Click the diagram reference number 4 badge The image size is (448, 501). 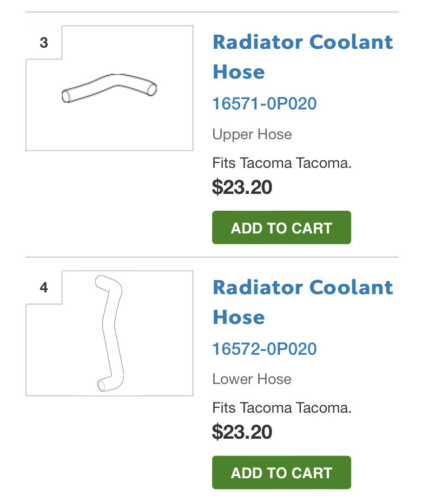tap(44, 288)
